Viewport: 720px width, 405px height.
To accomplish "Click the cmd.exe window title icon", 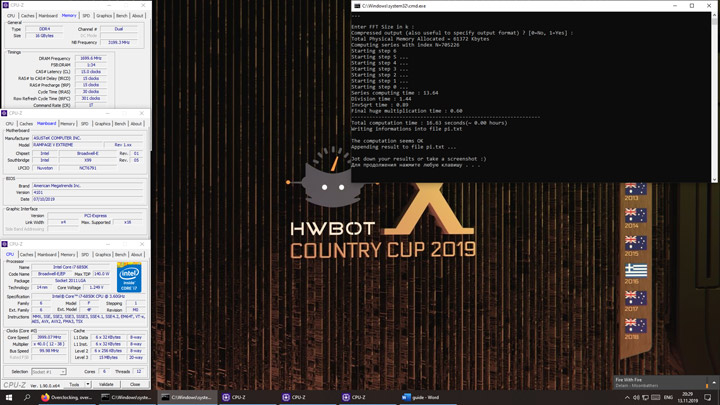I will pos(357,6).
